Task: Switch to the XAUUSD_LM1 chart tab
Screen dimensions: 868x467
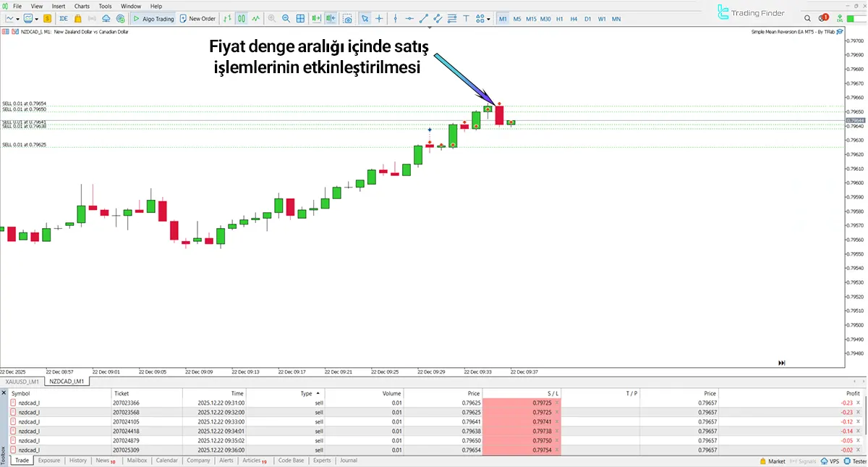Action: (x=22, y=382)
